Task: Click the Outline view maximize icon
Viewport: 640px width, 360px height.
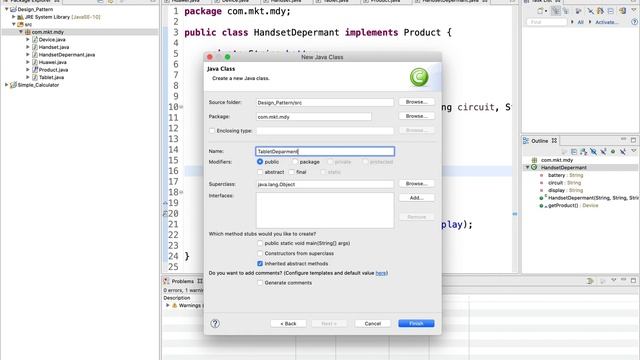Action: coord(633,140)
